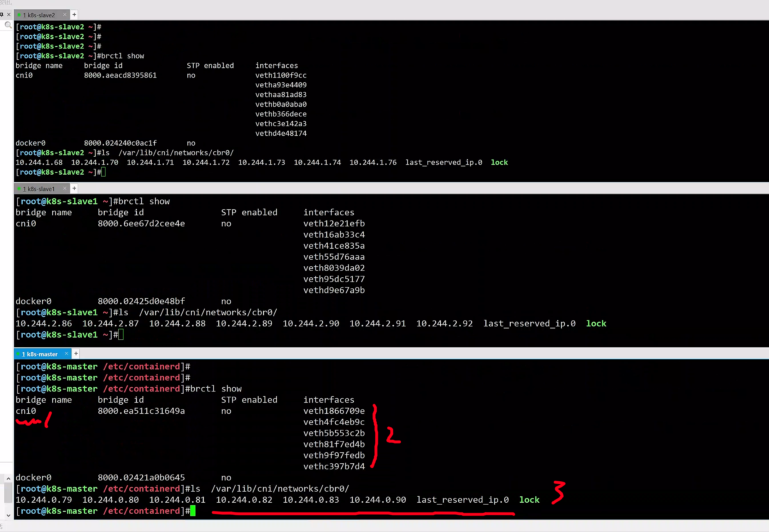
Task: Close the k8s-slave1 tab
Action: click(65, 188)
